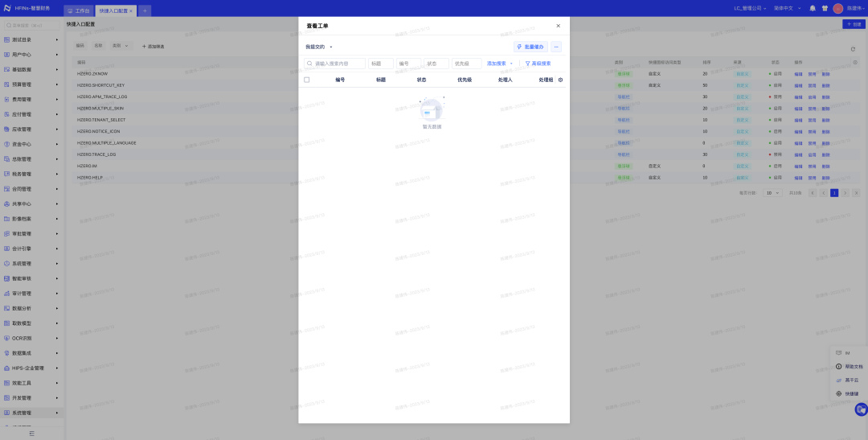Switch to the 工作台 tab
Screen dimensions: 868x440
coord(79,11)
